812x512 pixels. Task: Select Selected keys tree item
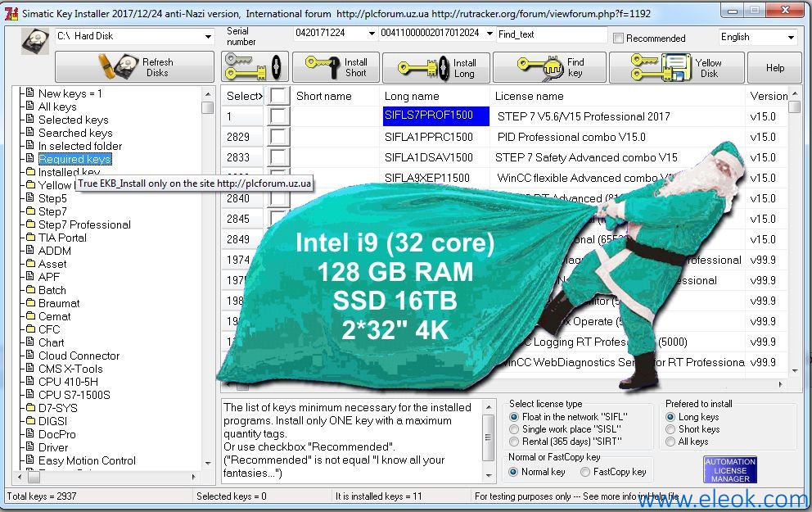73,120
